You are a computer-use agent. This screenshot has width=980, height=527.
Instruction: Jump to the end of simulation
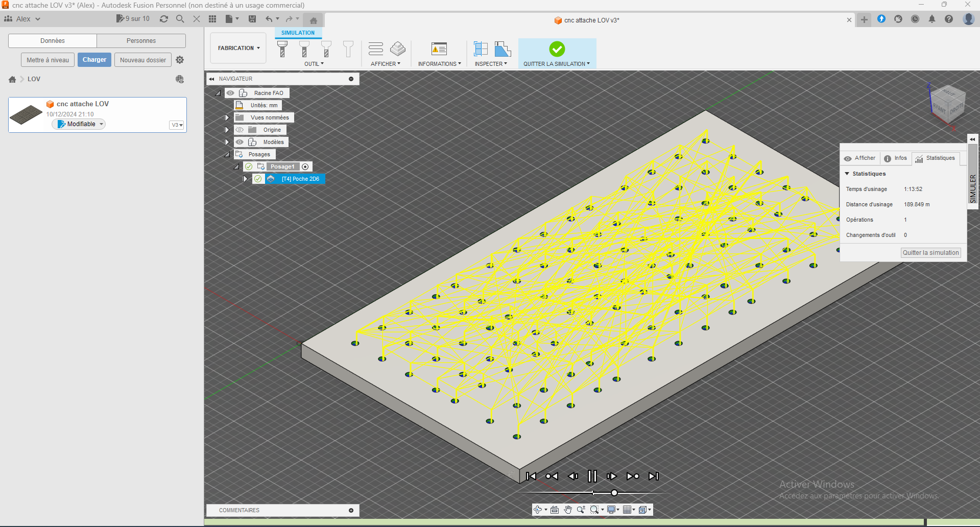coord(653,476)
